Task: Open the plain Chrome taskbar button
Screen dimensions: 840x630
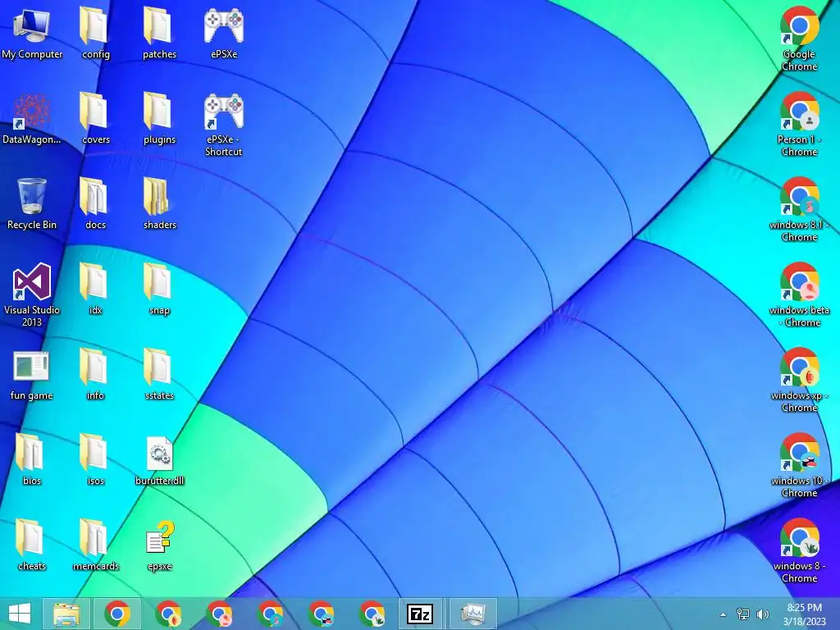Action: point(117,614)
